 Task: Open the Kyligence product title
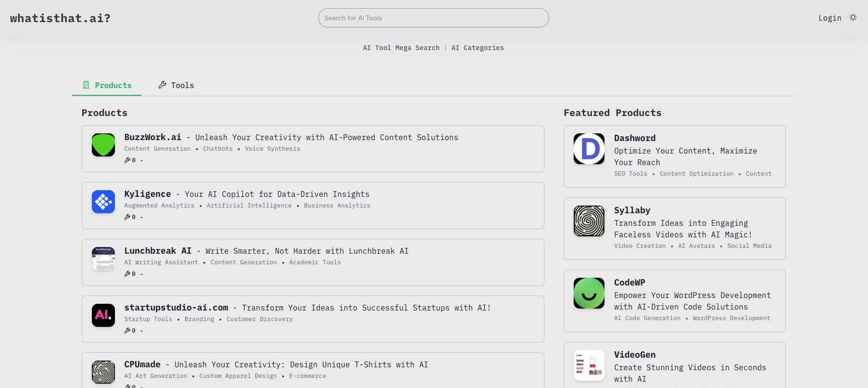click(x=148, y=194)
